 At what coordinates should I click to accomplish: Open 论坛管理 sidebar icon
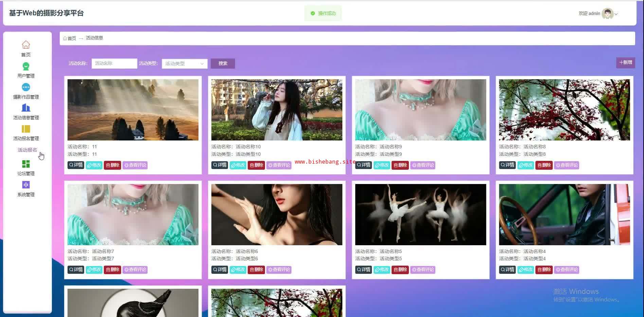[26, 164]
